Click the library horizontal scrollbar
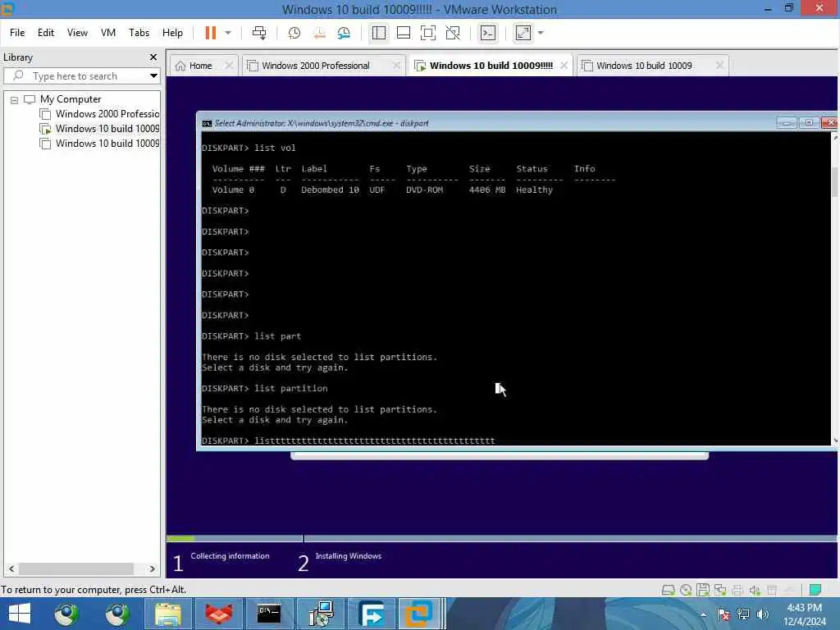 [75, 568]
